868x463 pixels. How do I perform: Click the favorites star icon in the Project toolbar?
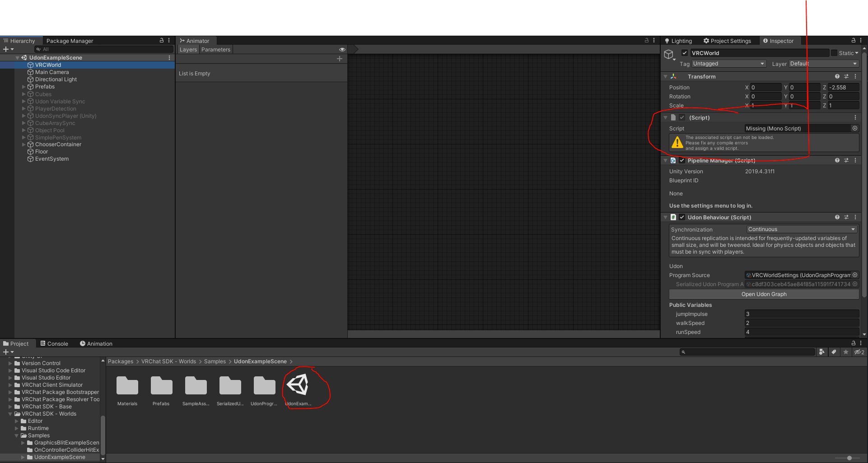coord(845,352)
